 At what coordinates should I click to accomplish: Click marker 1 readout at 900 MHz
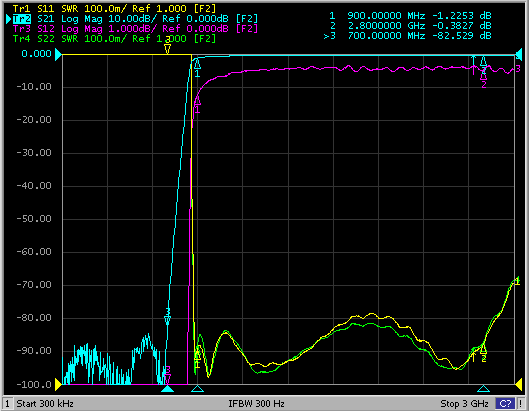(x=410, y=16)
